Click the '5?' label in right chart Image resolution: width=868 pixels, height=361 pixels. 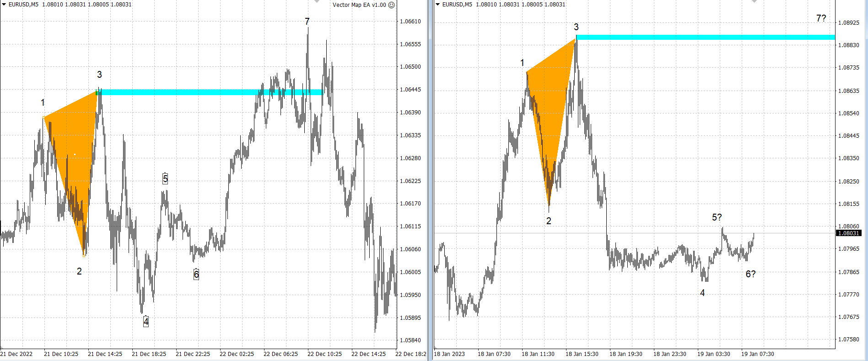[717, 217]
